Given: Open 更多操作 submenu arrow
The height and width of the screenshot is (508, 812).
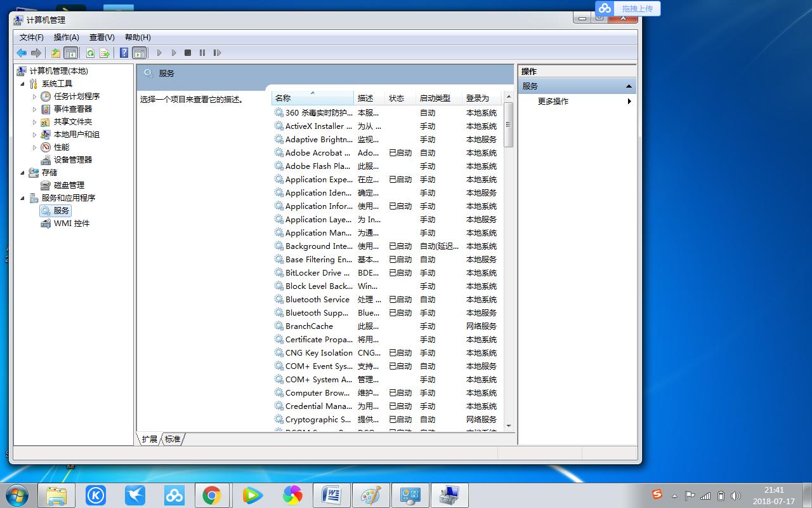Looking at the screenshot, I should (x=629, y=101).
